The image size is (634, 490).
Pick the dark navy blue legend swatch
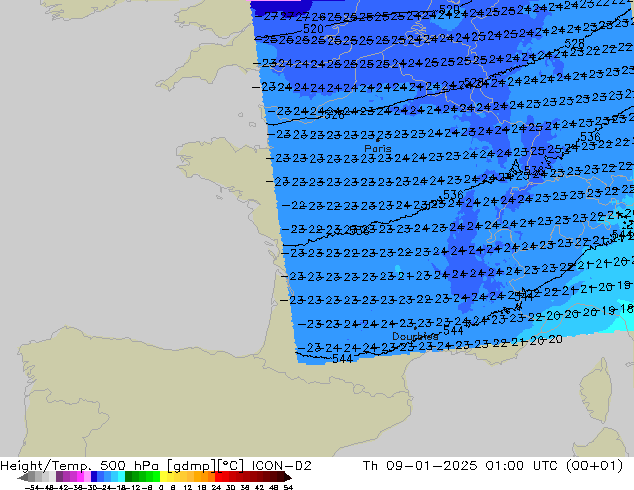point(94,478)
